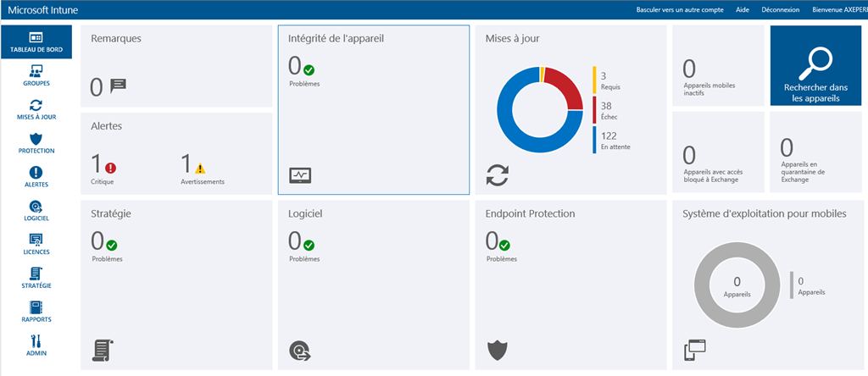This screenshot has width=868, height=376.
Task: Open the Alertes sidebar icon
Action: click(x=36, y=173)
